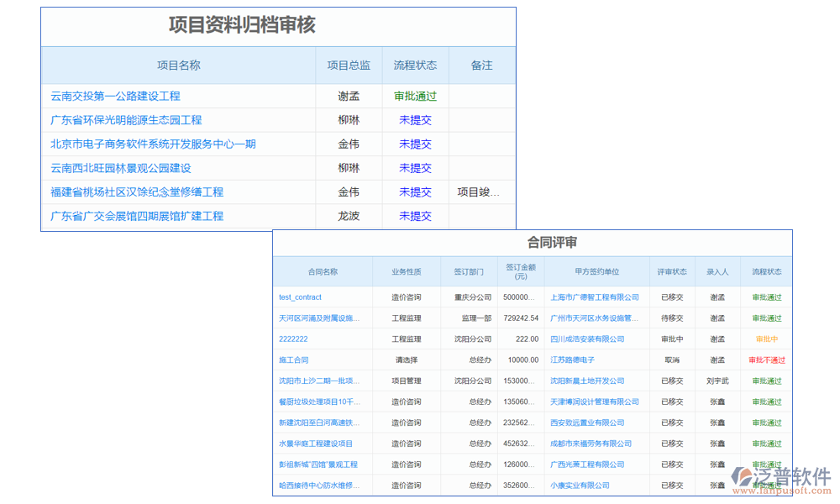The height and width of the screenshot is (504, 840).
Task: Open project 广东省广交会展馆四期展馆扩建工程
Action: 135,216
